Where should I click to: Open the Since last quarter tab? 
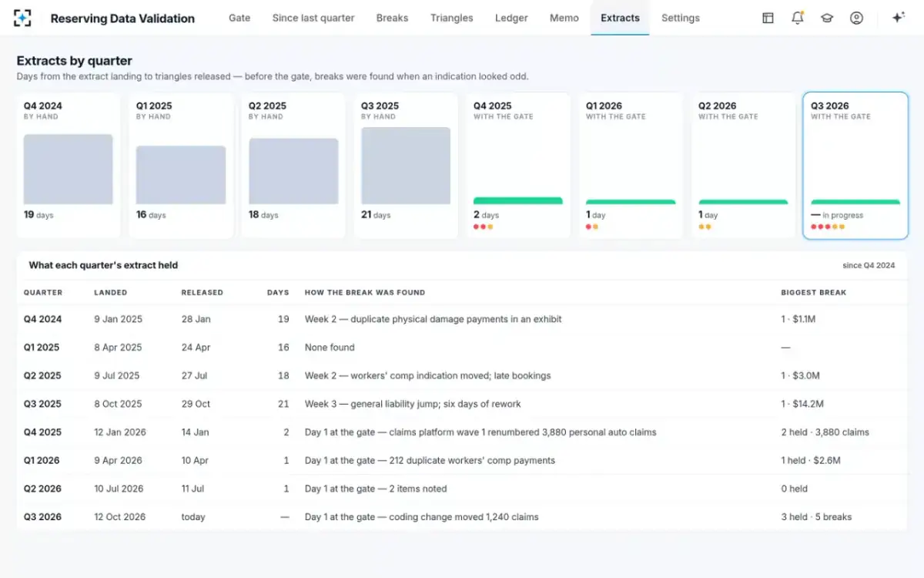click(x=313, y=18)
